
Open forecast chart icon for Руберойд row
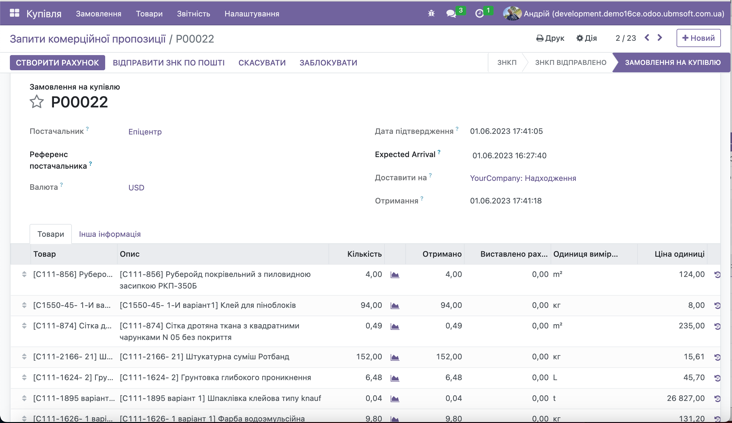point(395,275)
